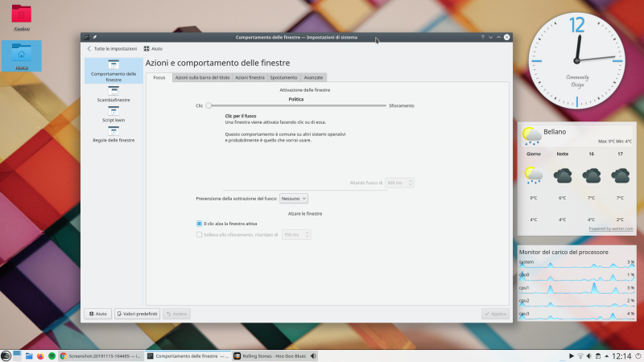Click the Azzera button
The width and height of the screenshot is (644, 362).
coord(176,314)
